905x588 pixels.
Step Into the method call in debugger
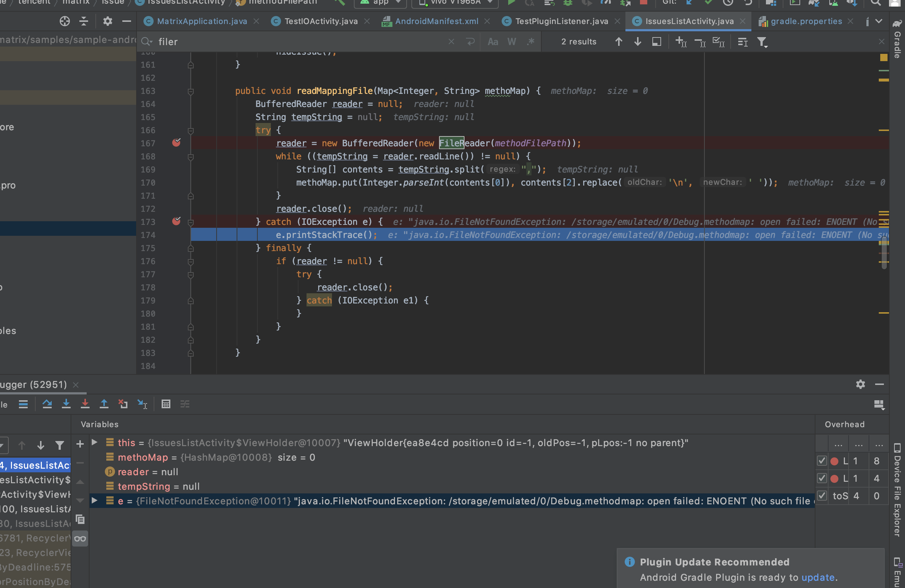click(x=67, y=404)
